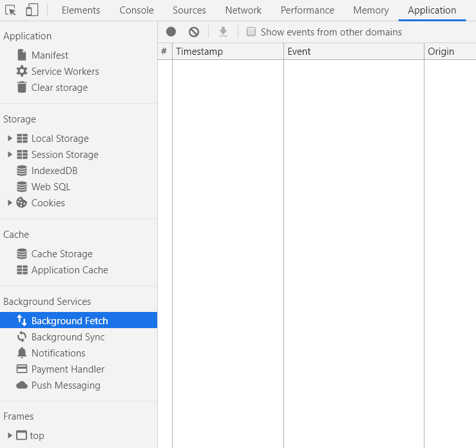Enable Show events from other domains checkbox
Viewport: 476px width, 448px height.
[x=251, y=32]
